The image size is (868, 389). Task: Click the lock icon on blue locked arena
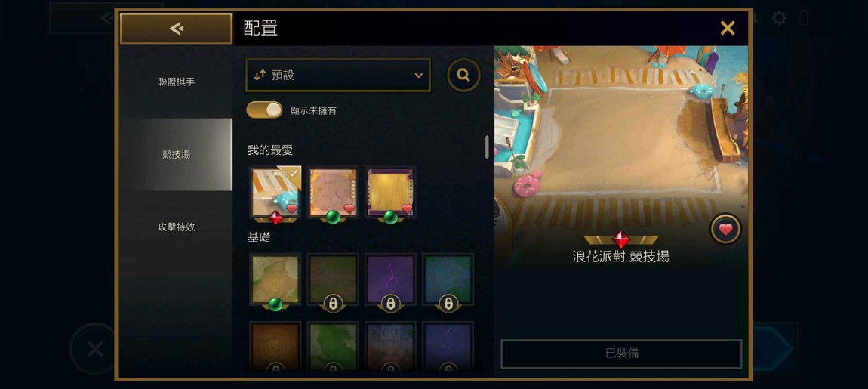coord(448,304)
